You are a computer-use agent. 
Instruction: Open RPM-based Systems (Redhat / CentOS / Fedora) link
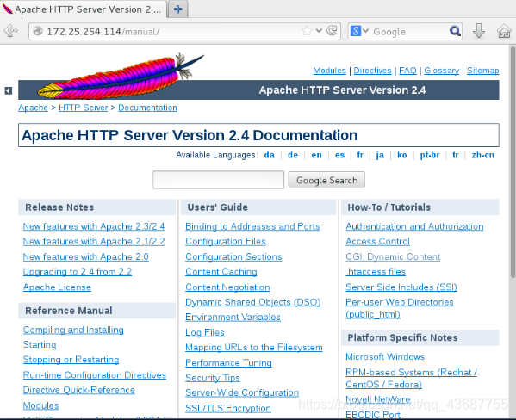coord(411,378)
